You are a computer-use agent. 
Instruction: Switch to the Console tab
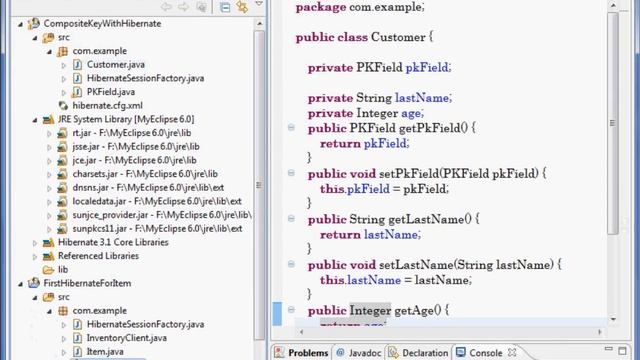click(480, 353)
